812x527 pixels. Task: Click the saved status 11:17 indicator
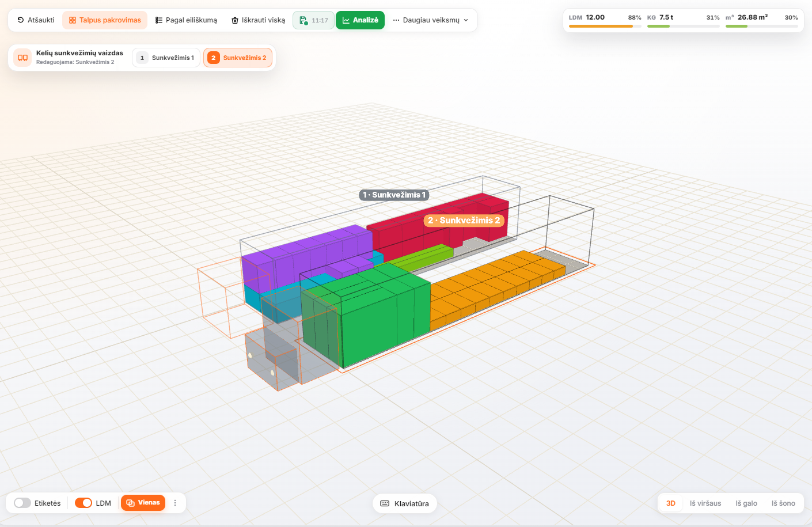[313, 20]
